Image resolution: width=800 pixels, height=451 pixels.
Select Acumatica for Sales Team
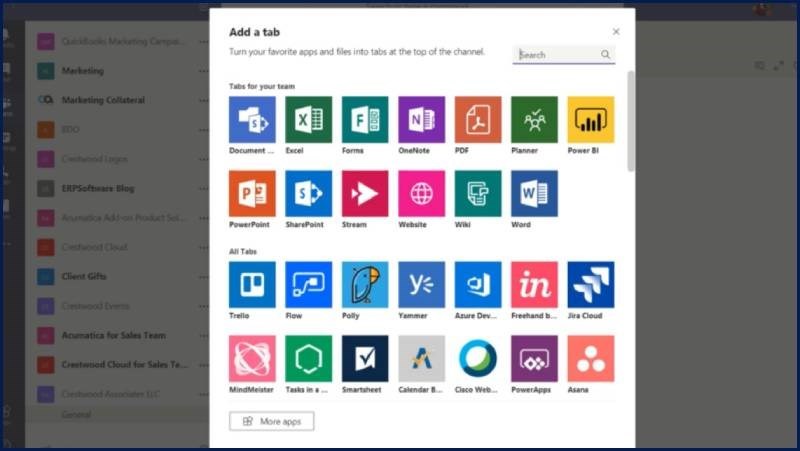click(113, 335)
